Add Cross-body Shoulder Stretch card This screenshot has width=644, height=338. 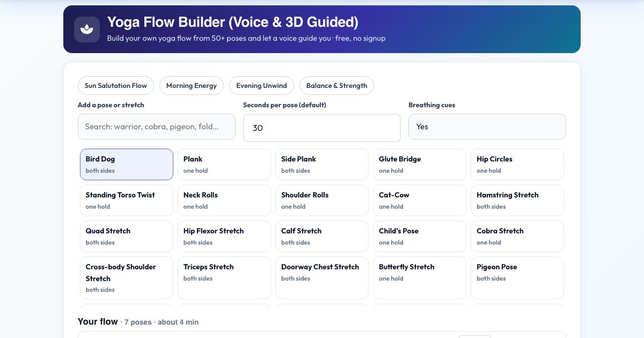click(x=127, y=278)
